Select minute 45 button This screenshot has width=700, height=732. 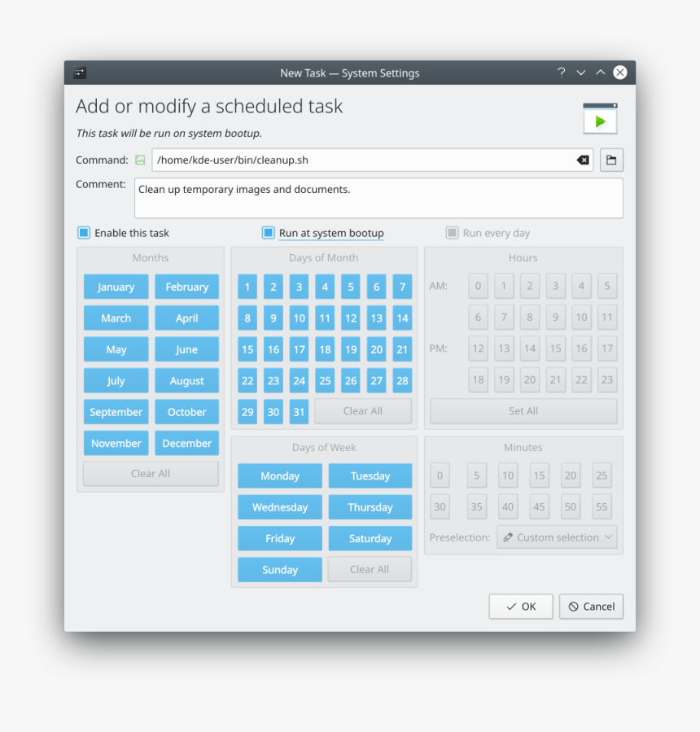540,506
